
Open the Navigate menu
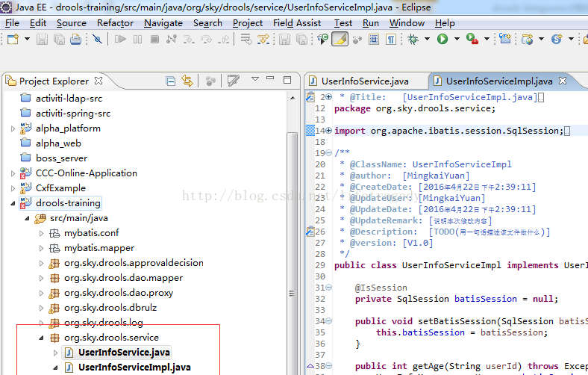(163, 23)
